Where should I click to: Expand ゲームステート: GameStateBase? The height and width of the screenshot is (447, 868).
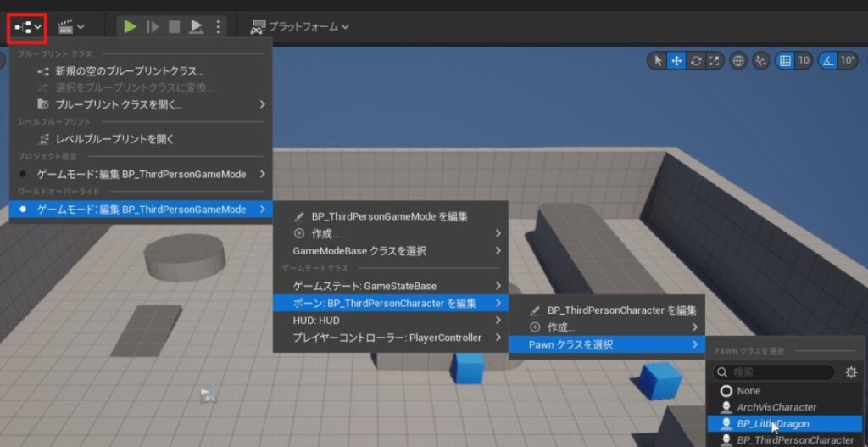pos(390,286)
